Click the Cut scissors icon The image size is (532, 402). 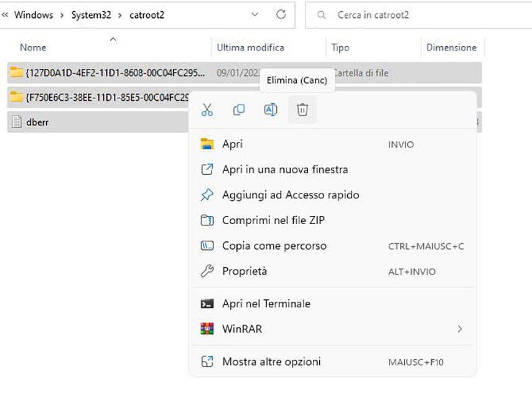207,110
